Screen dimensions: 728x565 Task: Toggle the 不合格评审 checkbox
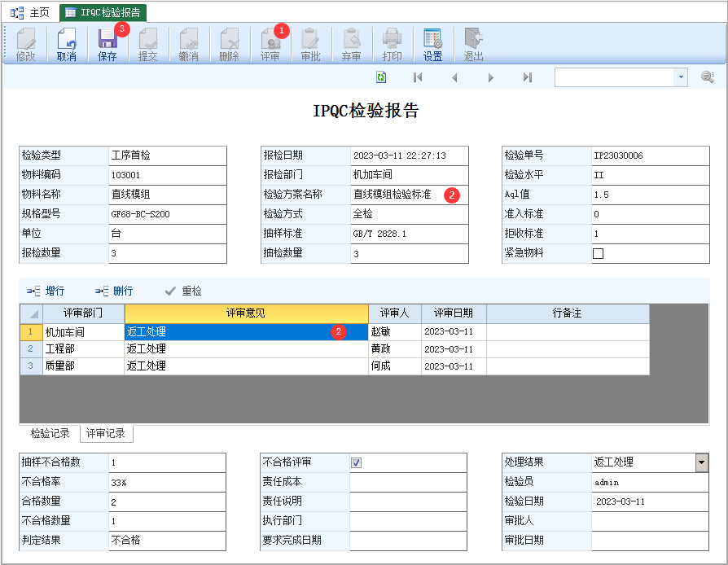[356, 463]
